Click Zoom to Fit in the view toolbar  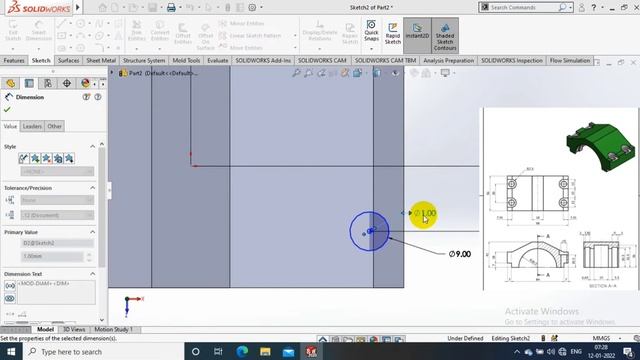tap(296, 73)
